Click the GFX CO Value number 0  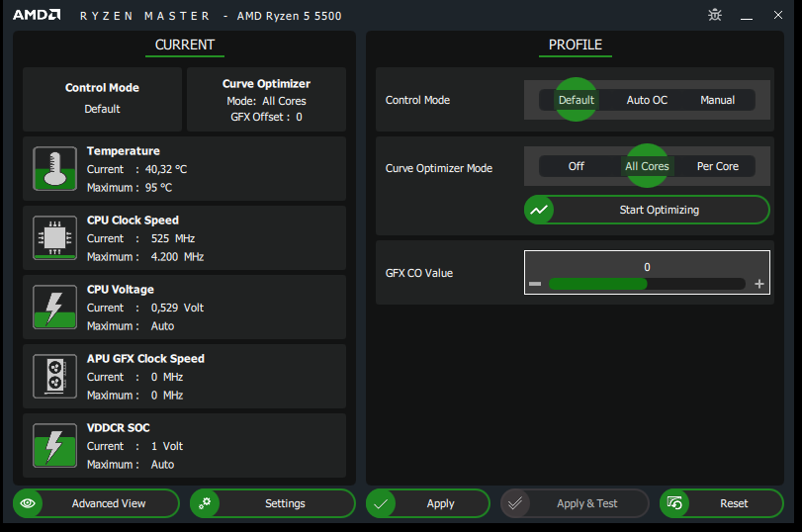point(647,267)
